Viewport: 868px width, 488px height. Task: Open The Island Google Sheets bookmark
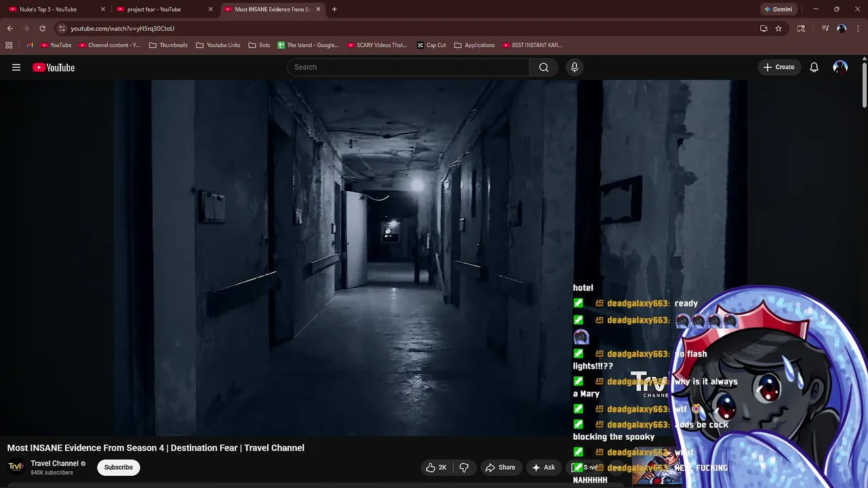coord(308,45)
